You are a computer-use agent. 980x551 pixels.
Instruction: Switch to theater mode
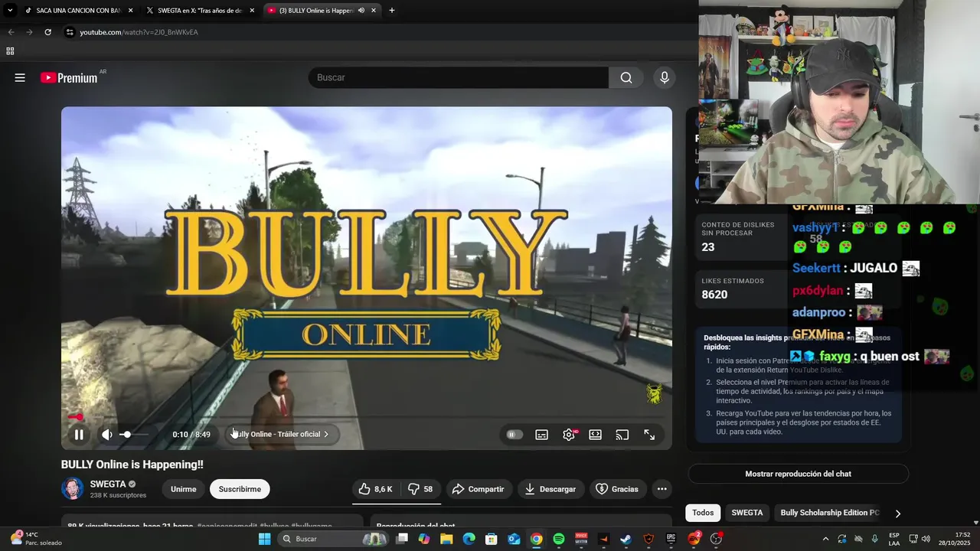pyautogui.click(x=595, y=435)
